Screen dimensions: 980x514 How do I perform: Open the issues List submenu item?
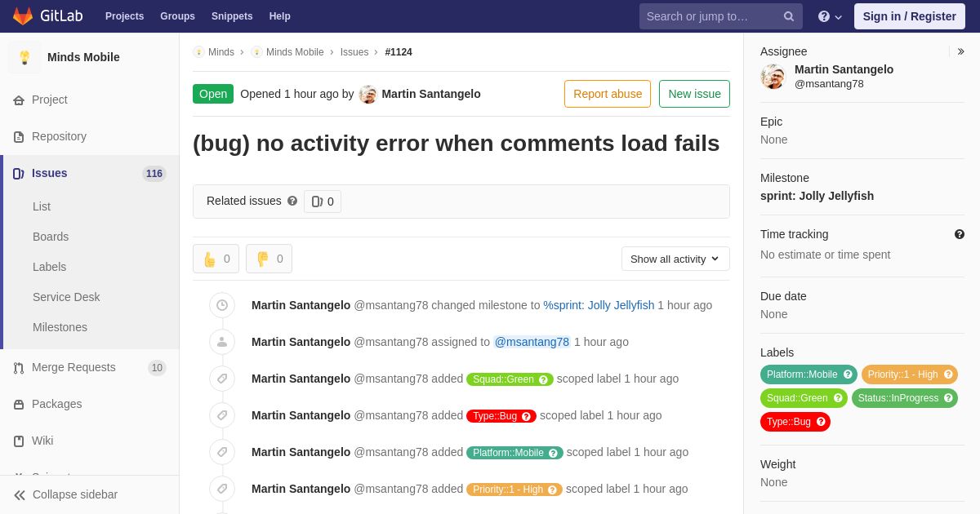click(x=42, y=206)
